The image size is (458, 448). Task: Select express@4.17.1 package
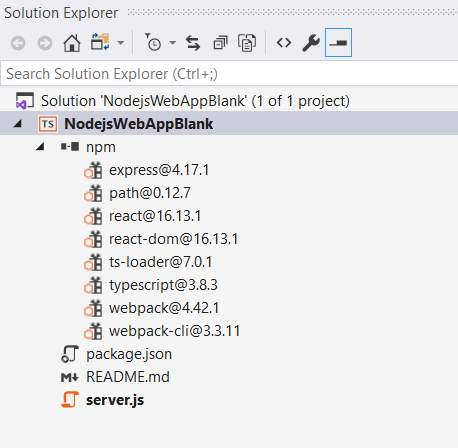159,170
